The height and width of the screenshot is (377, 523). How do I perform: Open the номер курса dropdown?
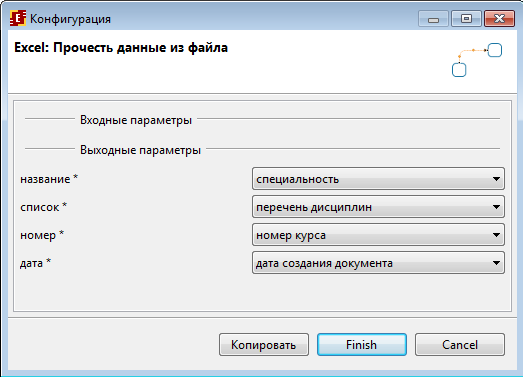pos(378,235)
